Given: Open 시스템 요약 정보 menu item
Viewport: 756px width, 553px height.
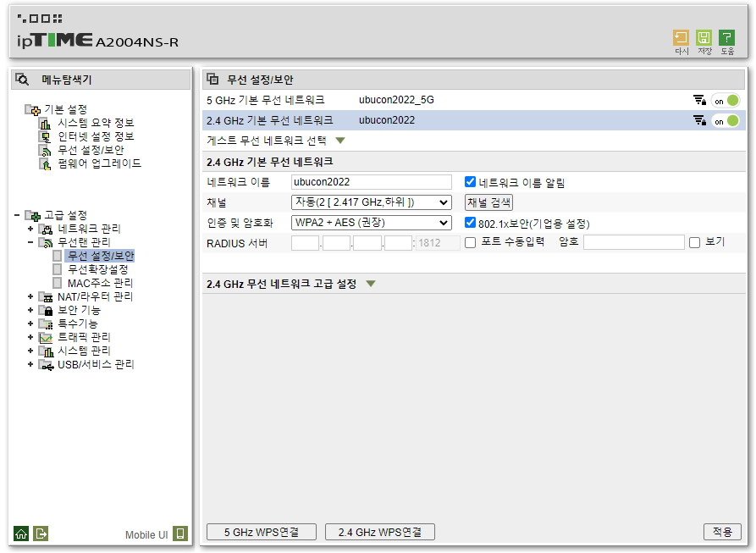Looking at the screenshot, I should point(95,124).
